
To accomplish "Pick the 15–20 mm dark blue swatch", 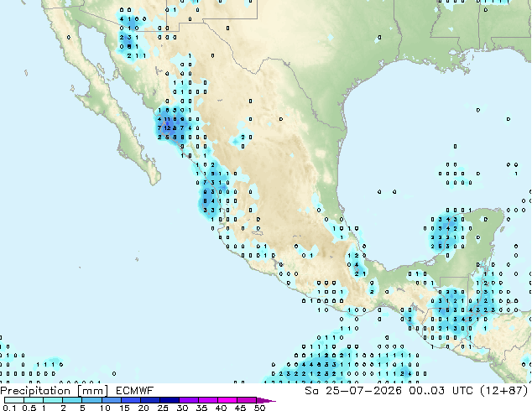I will pos(130,400).
